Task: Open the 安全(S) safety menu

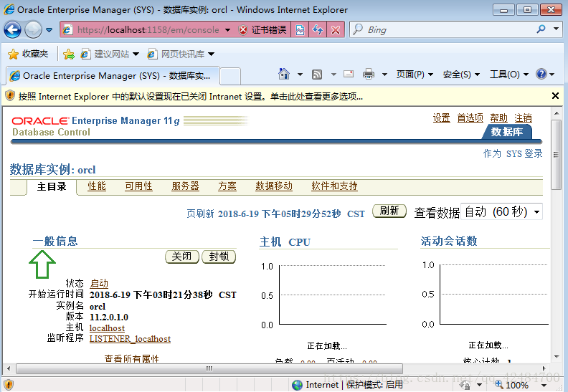Action: click(x=461, y=75)
